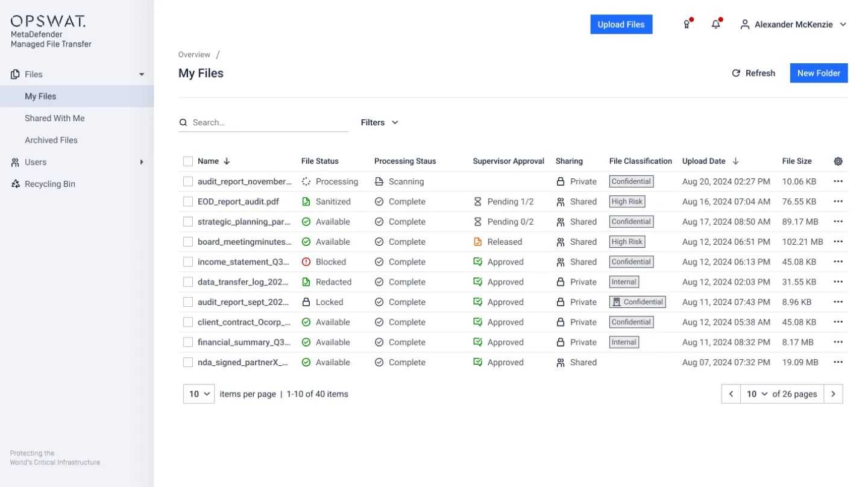868x487 pixels.
Task: Click sort arrow next to Upload Date
Action: pos(736,162)
